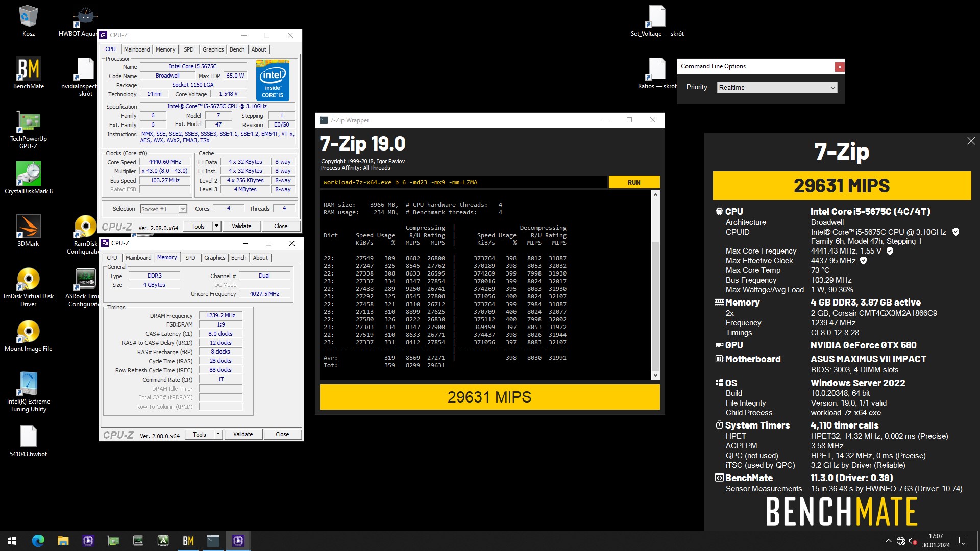The width and height of the screenshot is (980, 551).
Task: Click the muted volume tray icon
Action: click(x=913, y=541)
